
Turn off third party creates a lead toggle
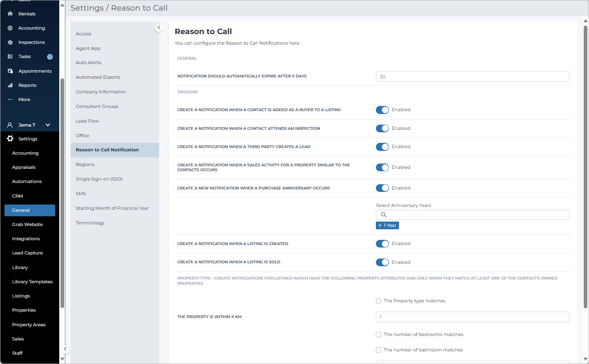pyautogui.click(x=382, y=147)
